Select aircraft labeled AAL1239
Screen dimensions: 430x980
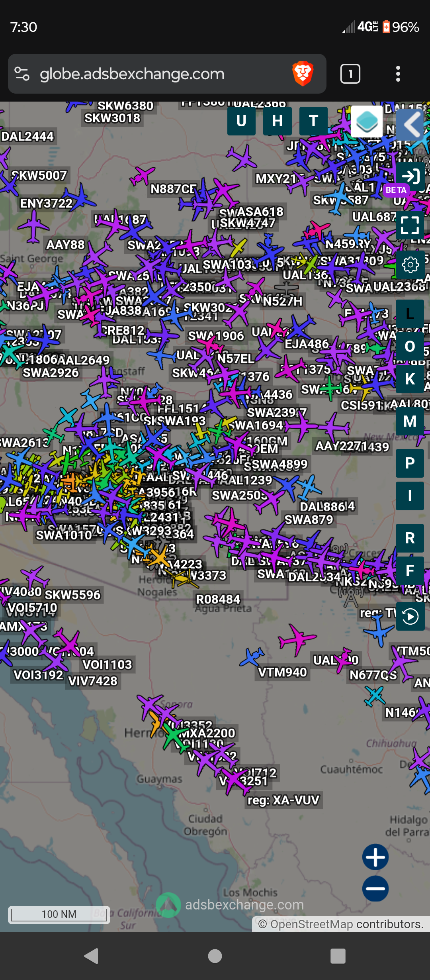[246, 480]
